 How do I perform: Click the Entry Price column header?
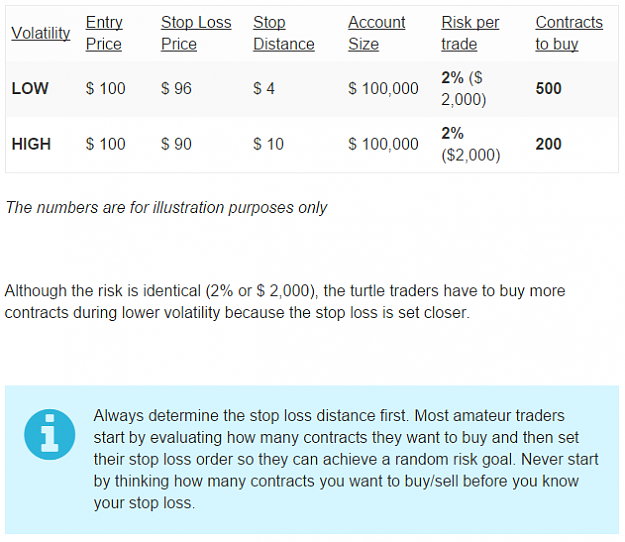coord(104,33)
